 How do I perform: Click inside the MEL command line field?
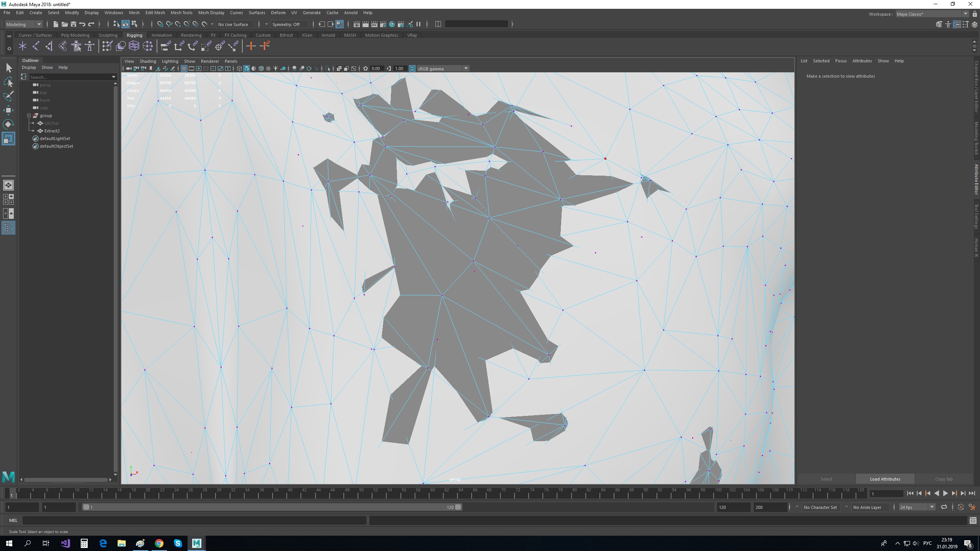coord(191,520)
